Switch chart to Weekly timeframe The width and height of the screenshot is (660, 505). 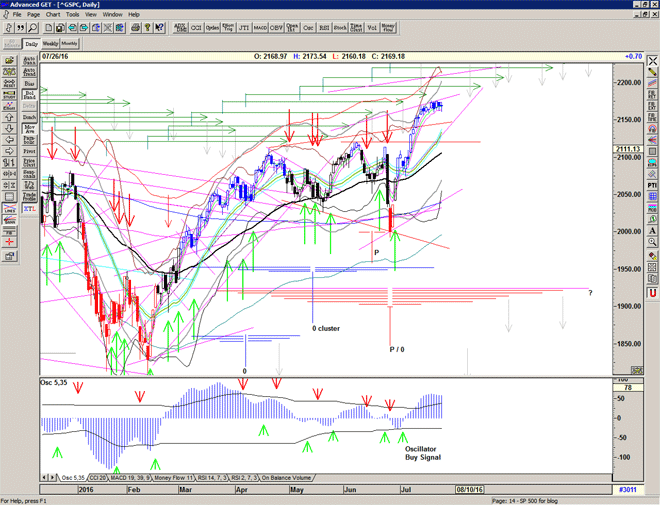coord(49,44)
